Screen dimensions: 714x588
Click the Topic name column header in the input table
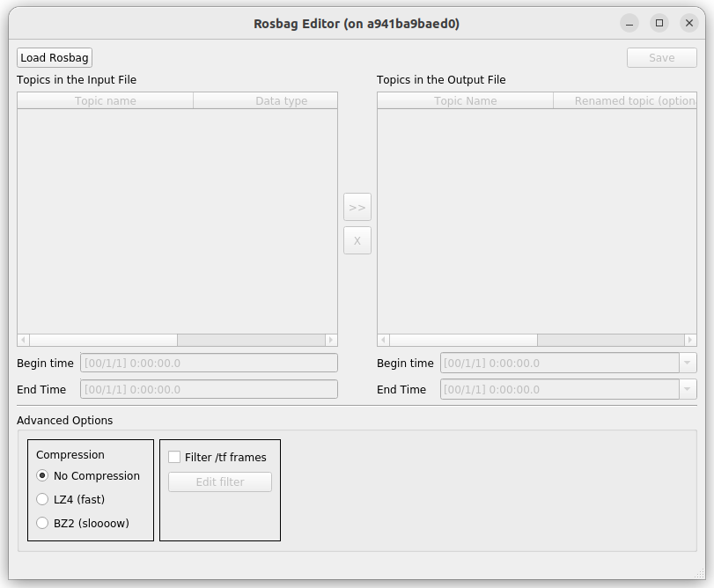(x=105, y=100)
